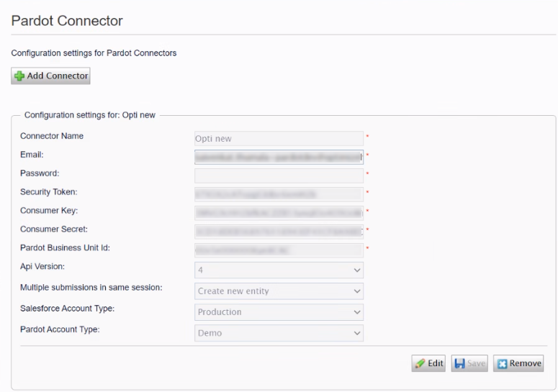
Task: Click the Salesforce Account Type: label
Action: coord(67,309)
